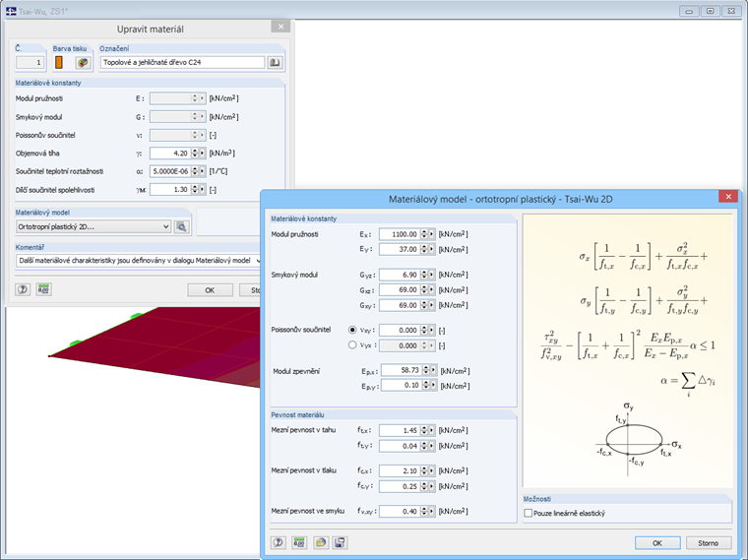Adjust Ey value spinner arrows
Viewport: 748px width, 560px height.
[424, 249]
